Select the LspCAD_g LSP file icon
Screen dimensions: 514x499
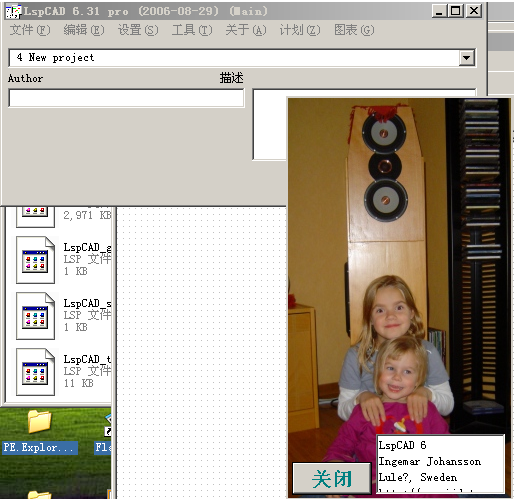(35, 260)
